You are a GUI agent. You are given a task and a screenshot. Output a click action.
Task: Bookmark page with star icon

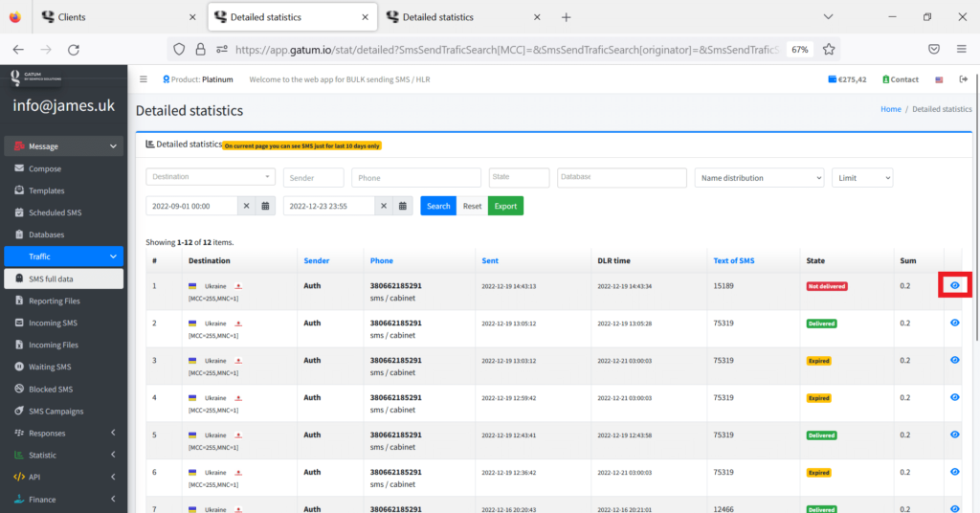(x=829, y=49)
